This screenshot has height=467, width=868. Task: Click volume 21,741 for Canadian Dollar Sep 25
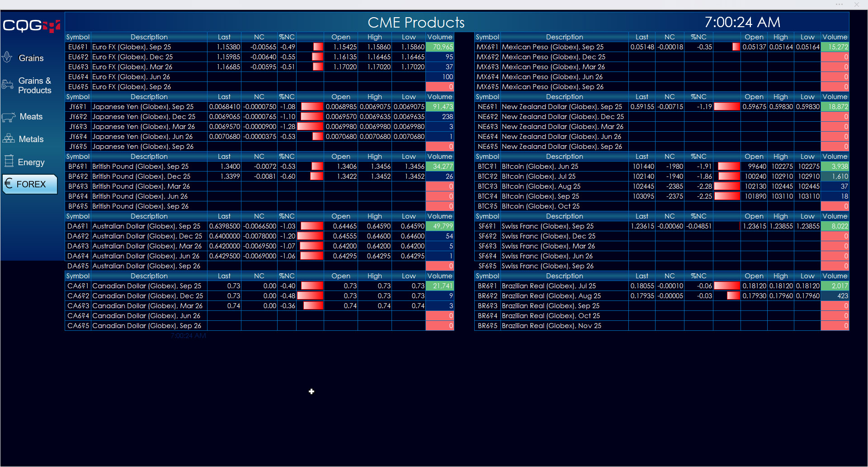pyautogui.click(x=440, y=286)
